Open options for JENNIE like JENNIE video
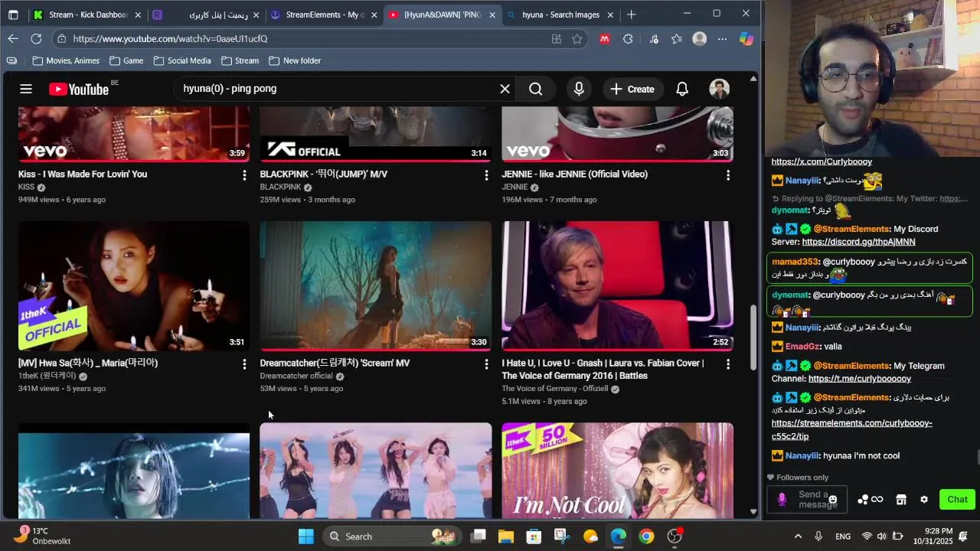Viewport: 980px width, 551px height. (x=728, y=175)
